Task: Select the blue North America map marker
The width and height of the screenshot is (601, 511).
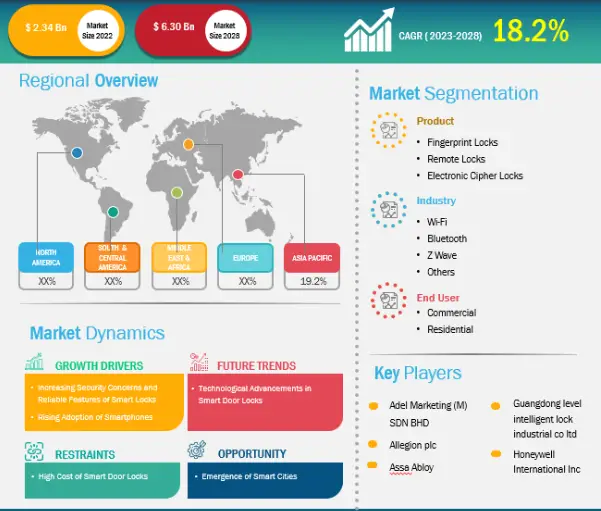Action: coord(77,153)
